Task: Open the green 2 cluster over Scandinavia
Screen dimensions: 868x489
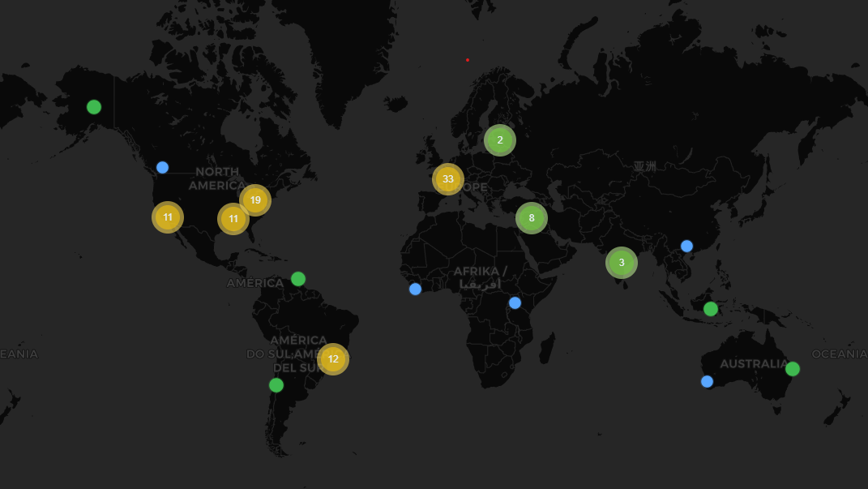Action: click(x=499, y=139)
